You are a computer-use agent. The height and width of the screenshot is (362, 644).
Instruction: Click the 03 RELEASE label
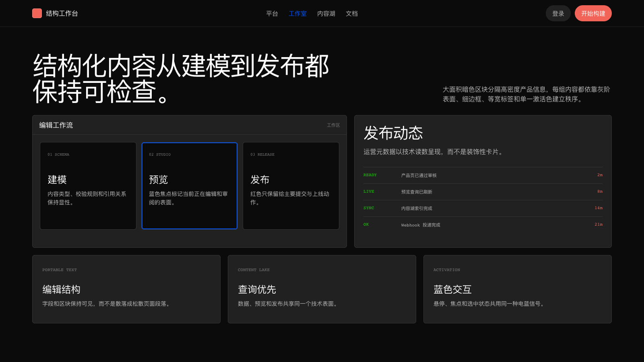(262, 154)
